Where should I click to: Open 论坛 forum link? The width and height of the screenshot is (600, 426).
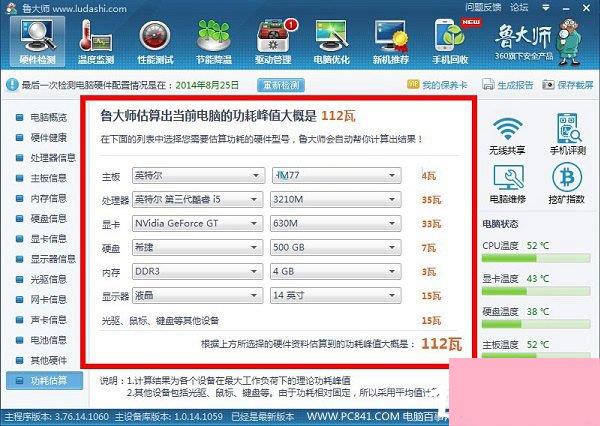tap(519, 7)
